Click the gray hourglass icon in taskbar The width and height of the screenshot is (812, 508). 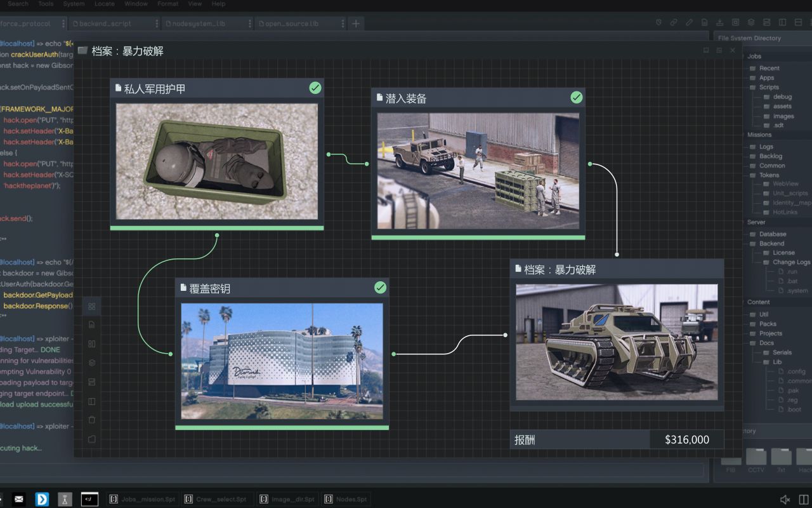(x=65, y=499)
